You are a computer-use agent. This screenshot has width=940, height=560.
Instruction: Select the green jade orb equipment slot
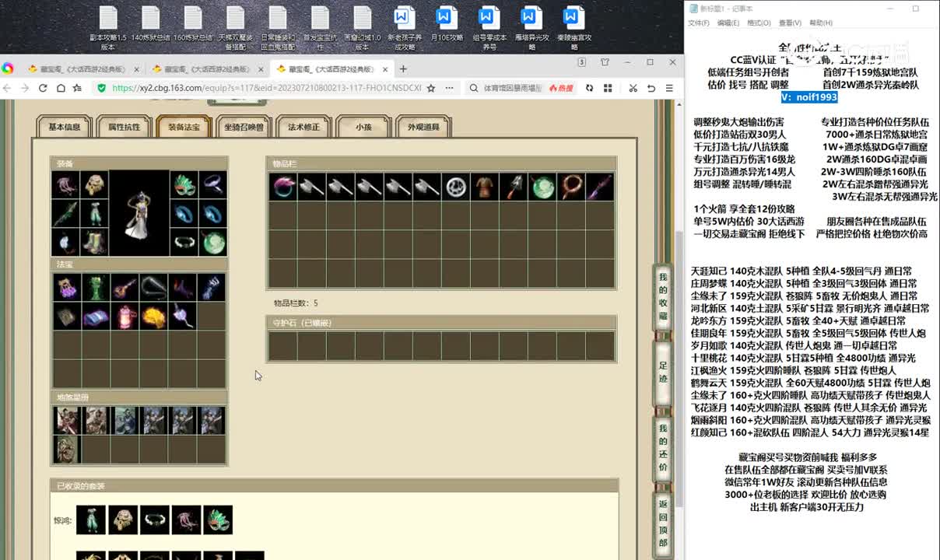[x=212, y=242]
